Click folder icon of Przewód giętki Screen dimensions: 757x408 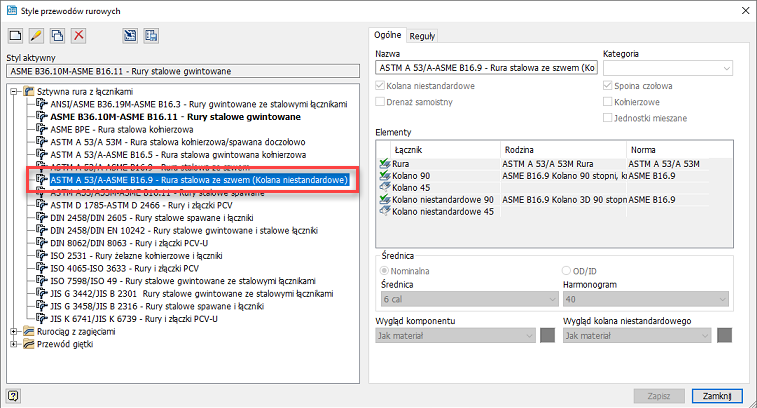click(x=29, y=344)
